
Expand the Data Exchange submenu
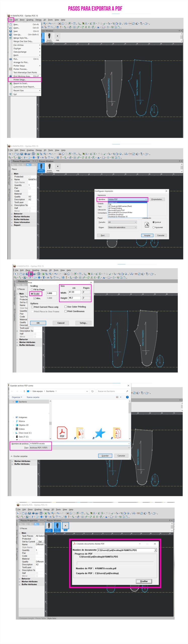coord(27,52)
